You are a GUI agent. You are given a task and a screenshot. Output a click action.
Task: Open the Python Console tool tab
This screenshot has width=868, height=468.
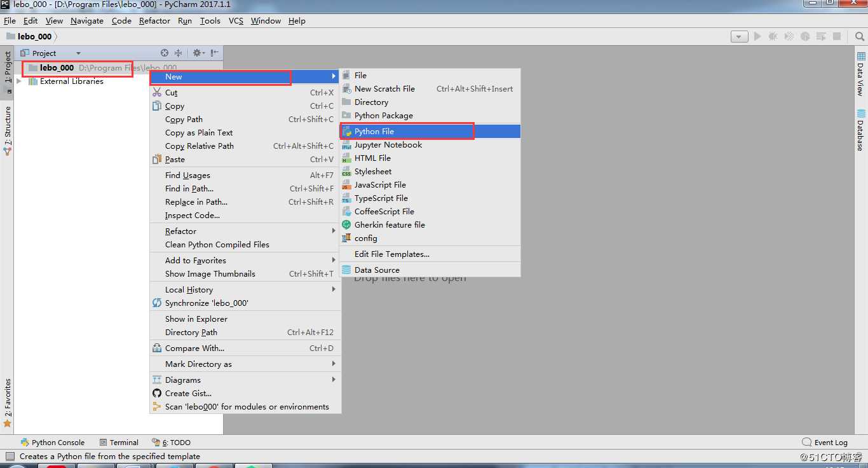point(53,442)
